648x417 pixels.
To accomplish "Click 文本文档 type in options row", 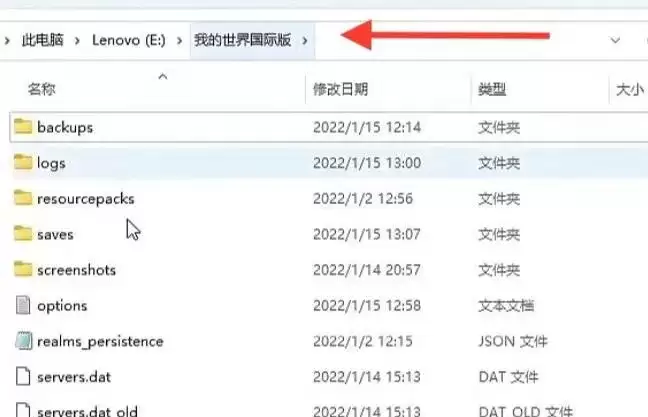I will pyautogui.click(x=506, y=306).
